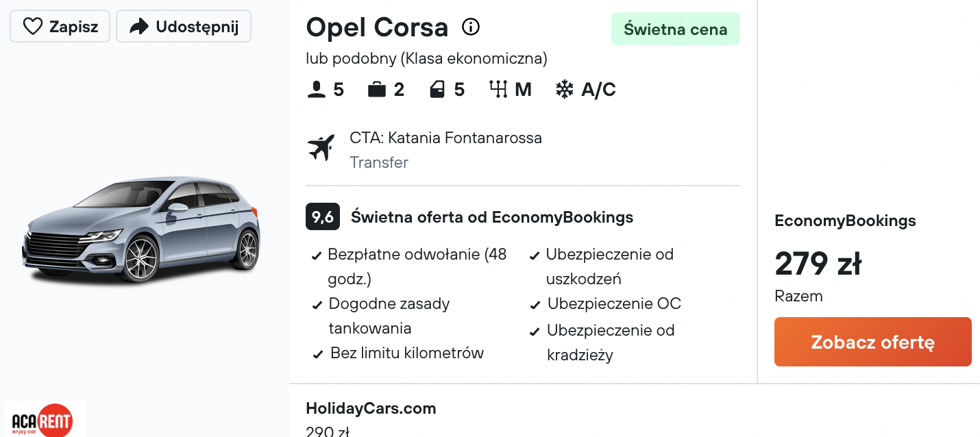This screenshot has height=437, width=980.
Task: Select the HolidayCars.com offer
Action: pyautogui.click(x=371, y=408)
